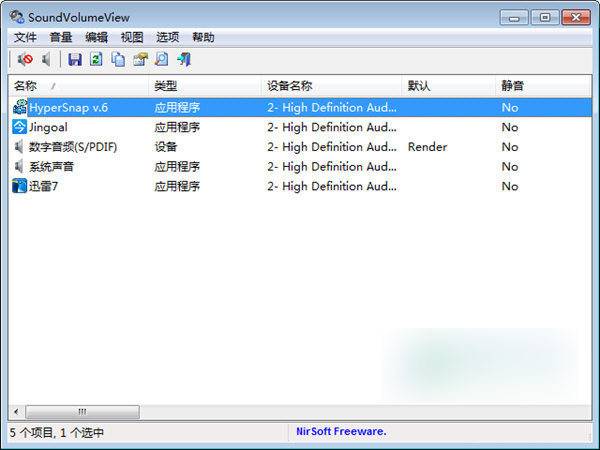Click the 迅雷7 application icon
The image size is (600, 450).
[x=20, y=186]
